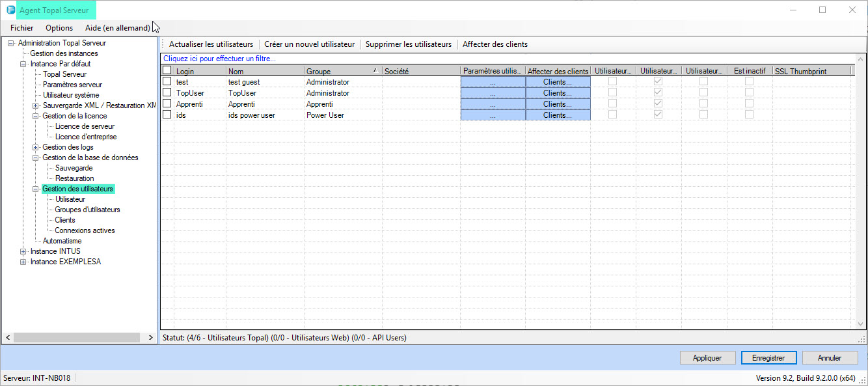This screenshot has height=386, width=868.
Task: Click 'Créer un nouvel utilisateur' in toolbar
Action: pyautogui.click(x=309, y=44)
